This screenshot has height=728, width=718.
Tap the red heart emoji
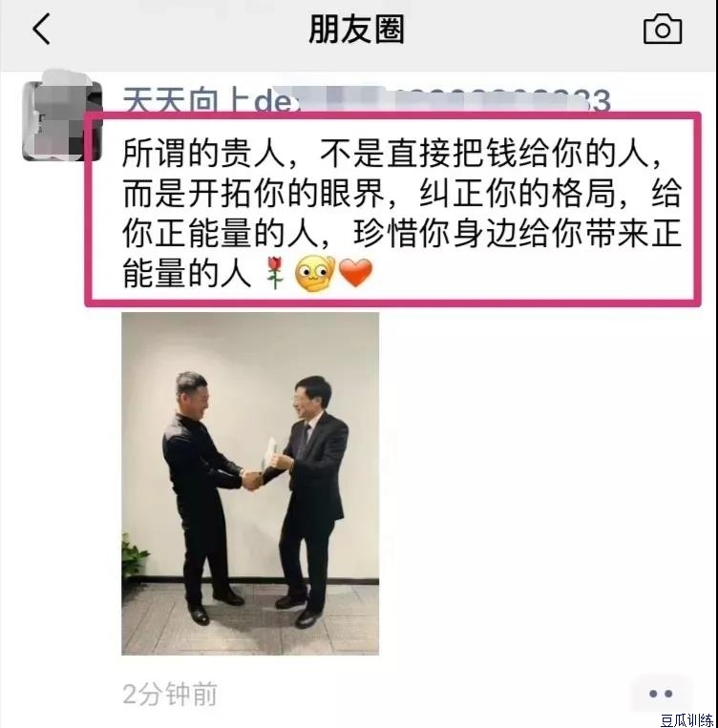[x=356, y=273]
